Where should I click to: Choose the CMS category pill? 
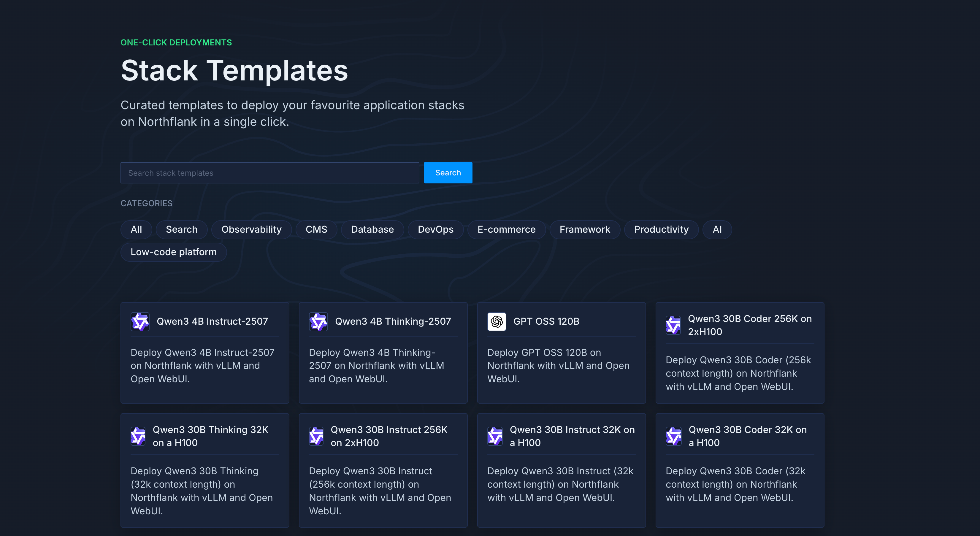316,229
